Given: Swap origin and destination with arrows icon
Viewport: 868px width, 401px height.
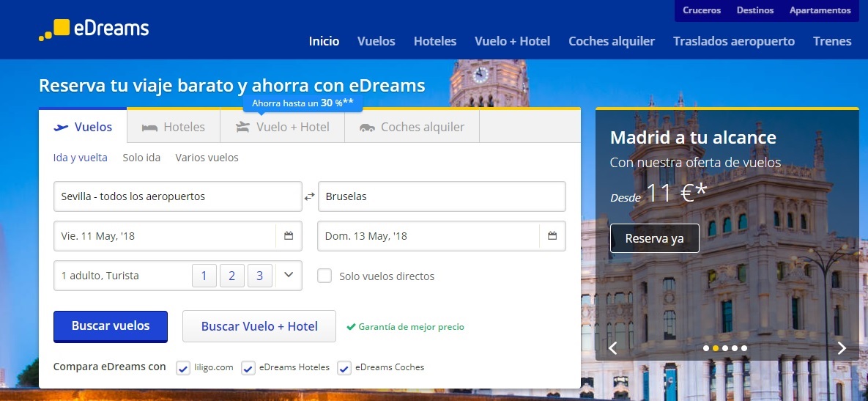Looking at the screenshot, I should [x=310, y=196].
